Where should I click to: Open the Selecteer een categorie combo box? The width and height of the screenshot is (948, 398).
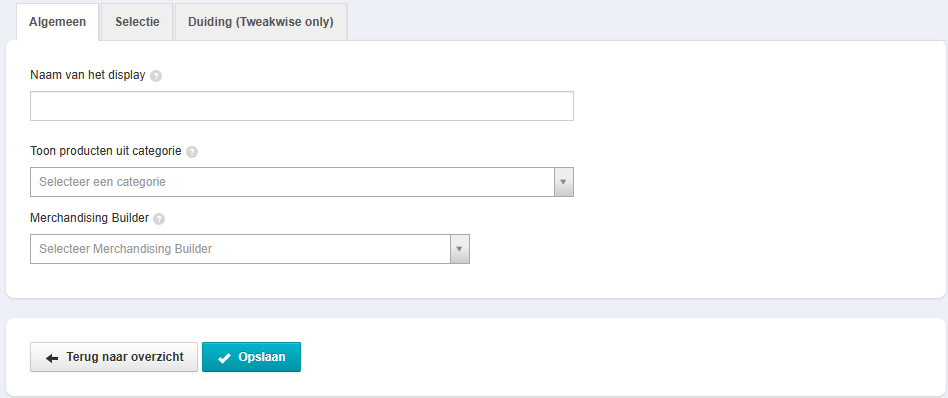[x=302, y=182]
